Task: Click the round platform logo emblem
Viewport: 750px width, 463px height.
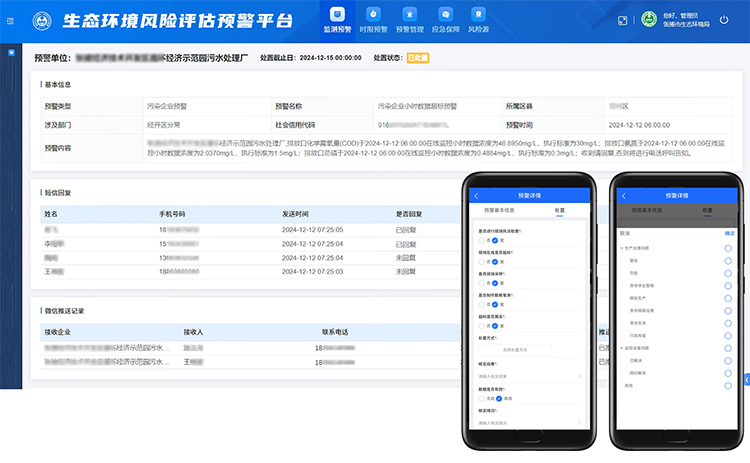Action: pos(42,21)
